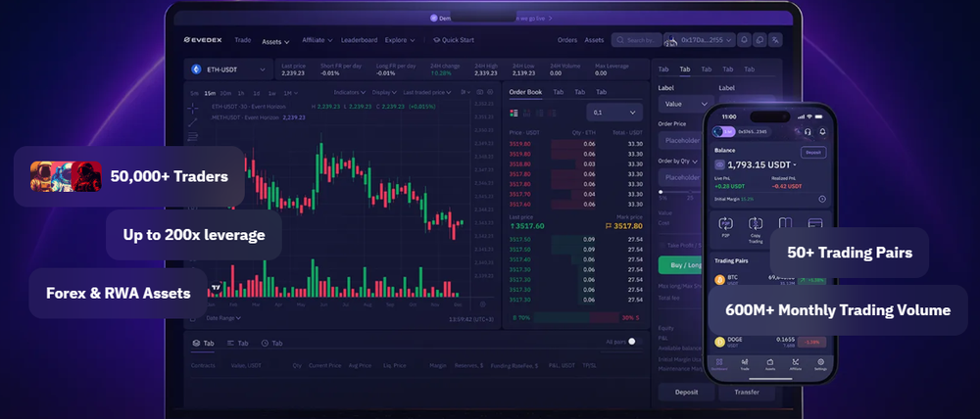Open the Order by Qty dropdown
The width and height of the screenshot is (980, 419).
pos(678,162)
